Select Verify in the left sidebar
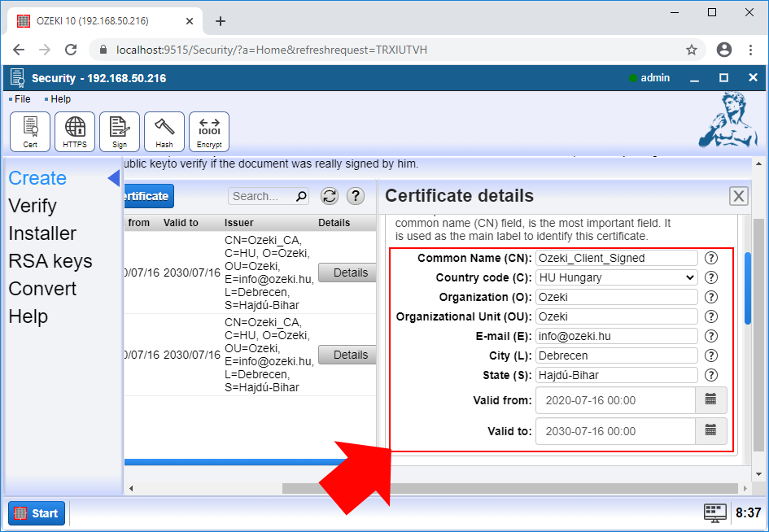This screenshot has height=532, width=769. pyautogui.click(x=33, y=206)
